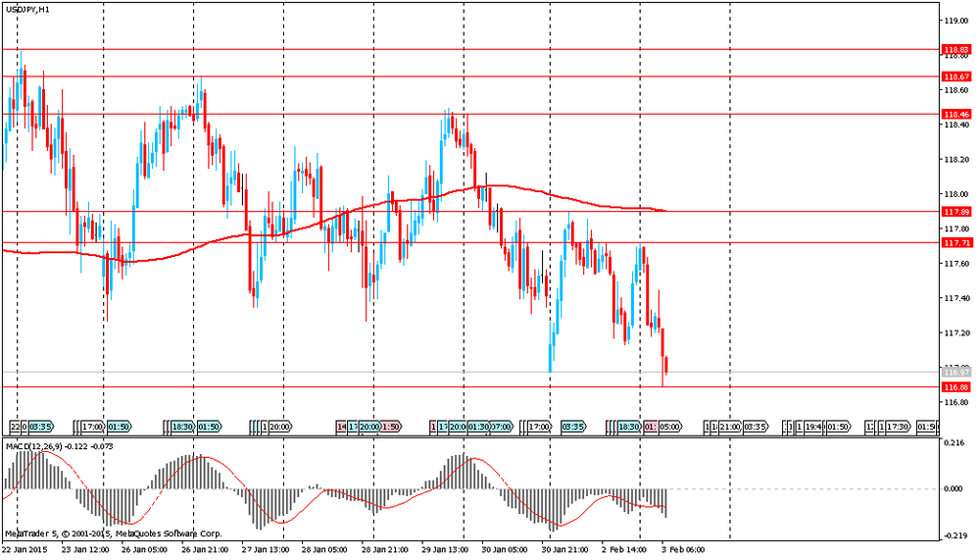980x560 pixels.
Task: Select the 116.88 support level tag
Action: 955,387
